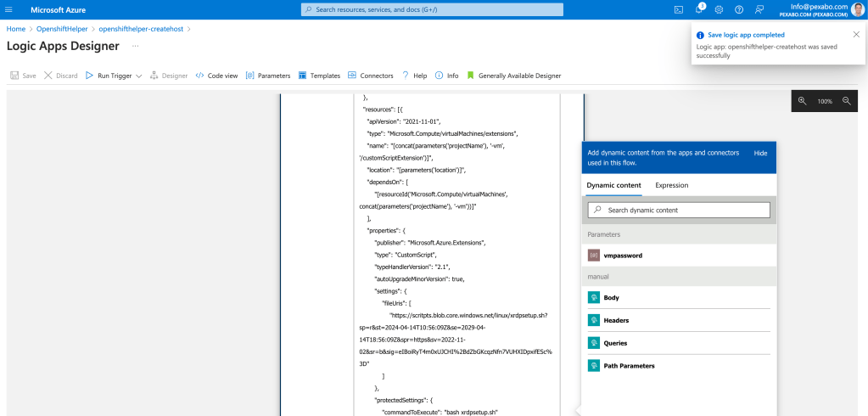Open workflow Parameters

268,76
